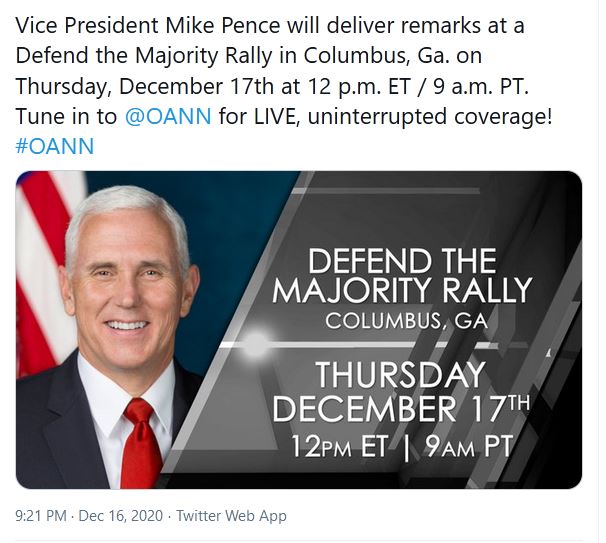Click the Twitter Web App source label
This screenshot has width=606, height=543.
coord(231,516)
